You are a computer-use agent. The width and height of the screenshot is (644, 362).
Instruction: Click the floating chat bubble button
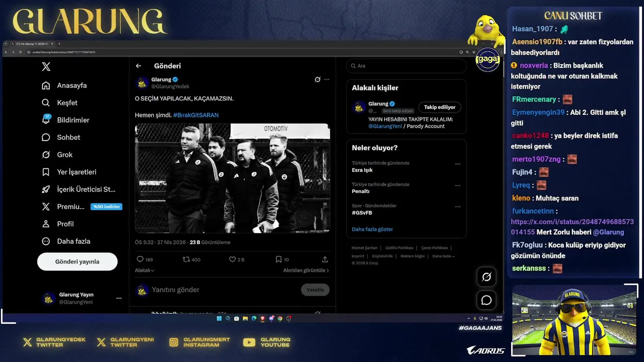coord(487,300)
